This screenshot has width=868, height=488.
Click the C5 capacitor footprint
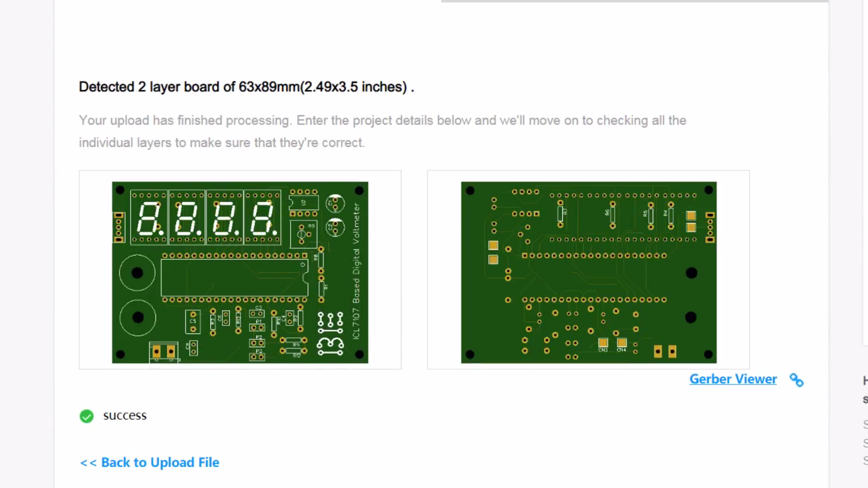click(193, 321)
